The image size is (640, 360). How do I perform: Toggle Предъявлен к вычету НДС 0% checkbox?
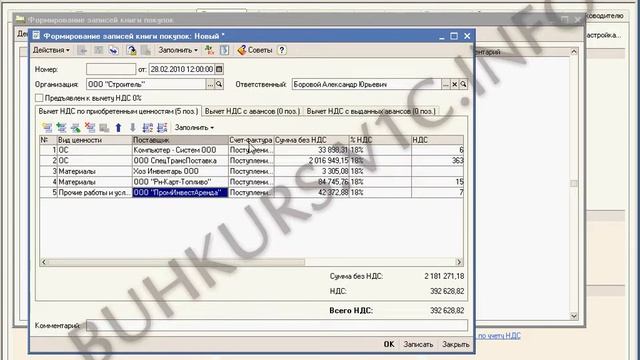(39, 98)
